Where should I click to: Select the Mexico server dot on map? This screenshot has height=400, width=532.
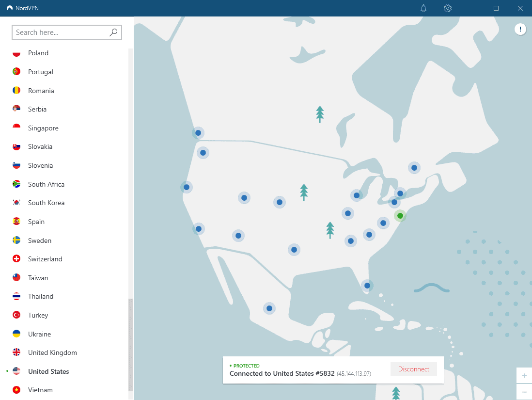coord(269,308)
